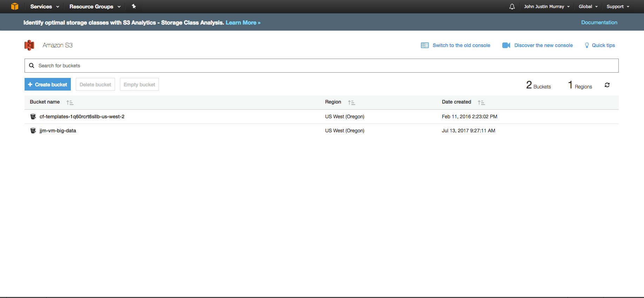Open the Global region selector
This screenshot has height=298, width=644.
pos(588,7)
